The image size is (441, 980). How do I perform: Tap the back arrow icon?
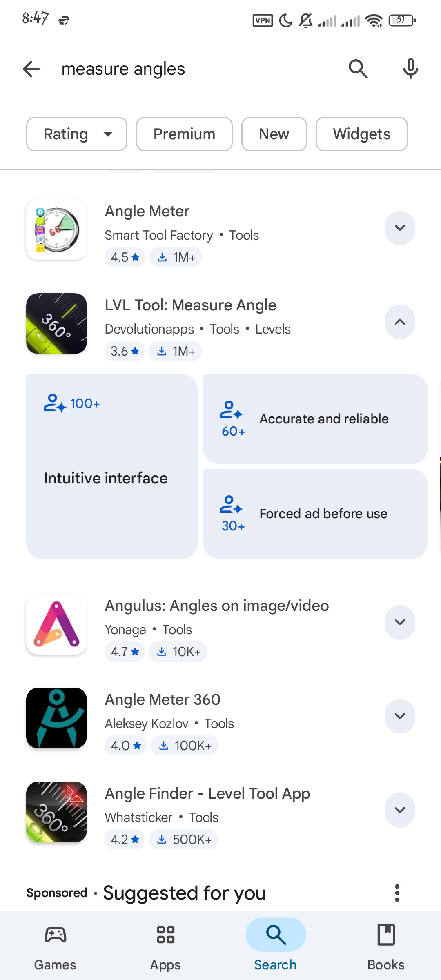[31, 69]
